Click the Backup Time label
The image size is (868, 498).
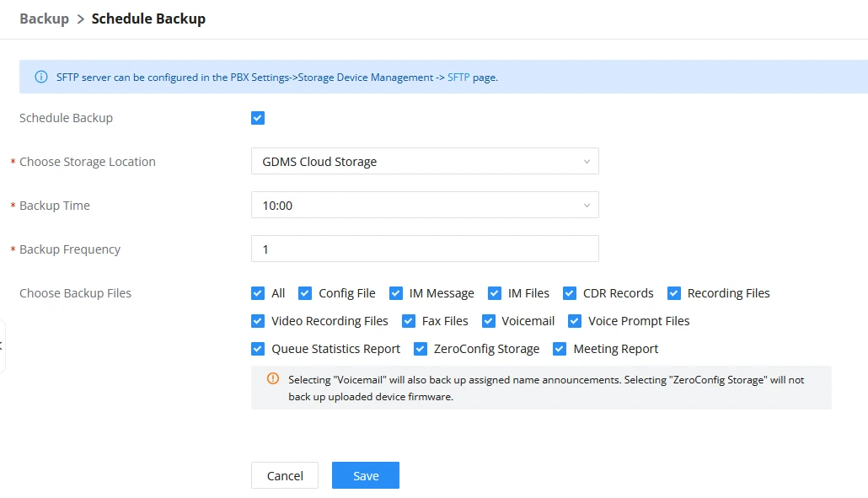point(54,206)
